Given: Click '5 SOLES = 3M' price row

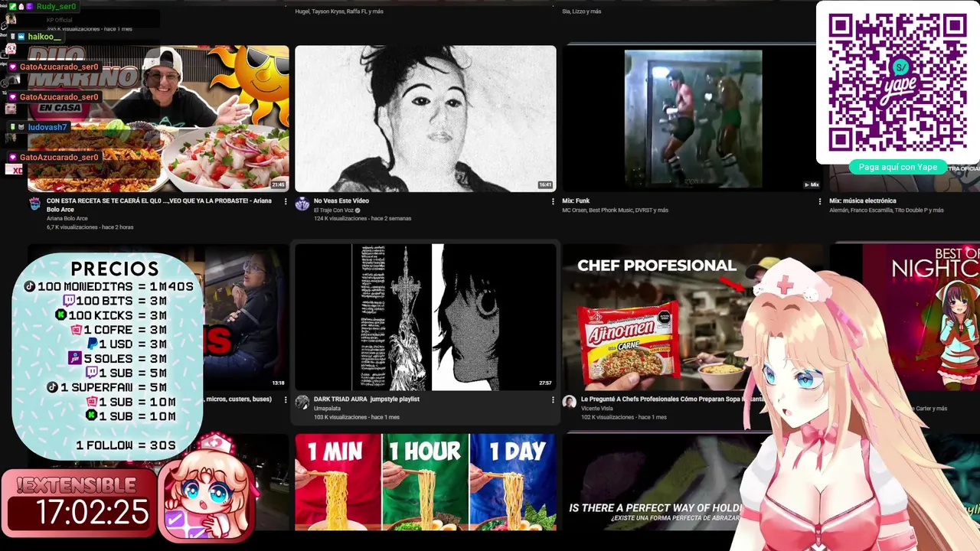Looking at the screenshot, I should coord(117,358).
